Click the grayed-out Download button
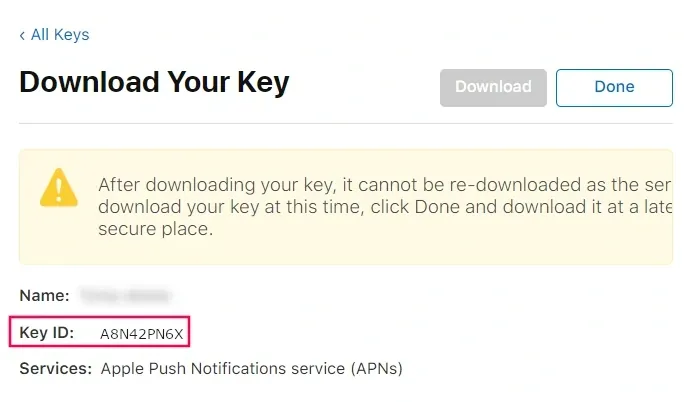 [493, 87]
